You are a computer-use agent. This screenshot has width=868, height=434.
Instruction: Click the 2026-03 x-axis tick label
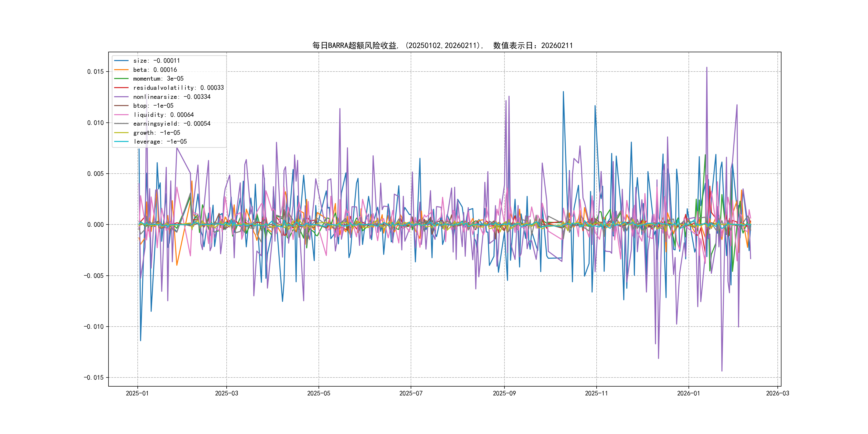click(777, 393)
